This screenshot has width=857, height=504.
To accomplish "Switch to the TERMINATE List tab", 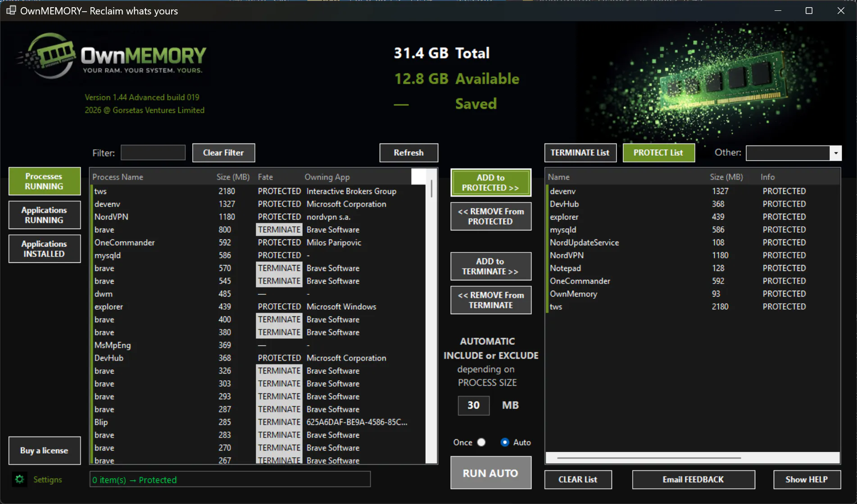I will pyautogui.click(x=580, y=153).
